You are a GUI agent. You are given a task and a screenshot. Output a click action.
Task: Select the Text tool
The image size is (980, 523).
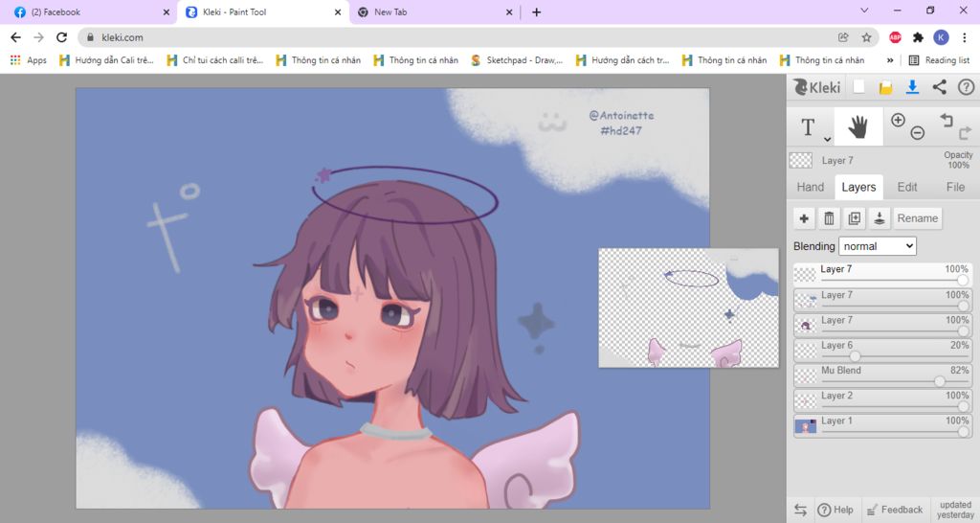[808, 127]
